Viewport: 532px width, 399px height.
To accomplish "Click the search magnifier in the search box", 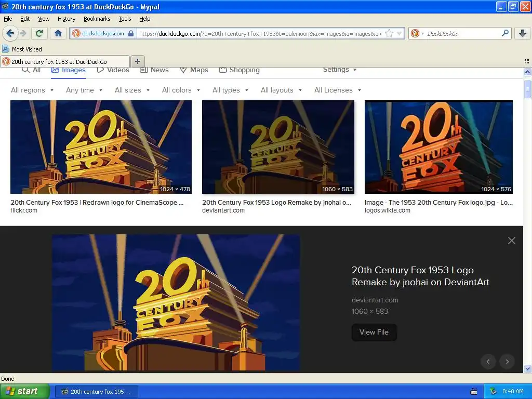I will 505,33.
